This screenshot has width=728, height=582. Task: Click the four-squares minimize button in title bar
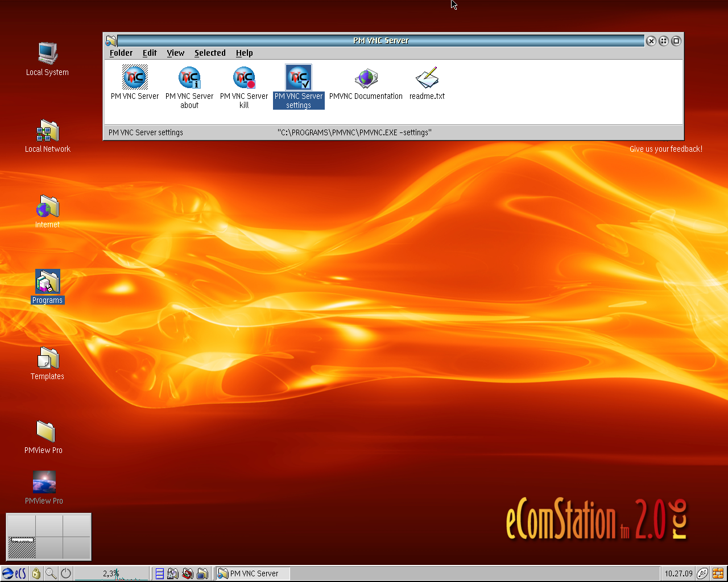point(664,41)
